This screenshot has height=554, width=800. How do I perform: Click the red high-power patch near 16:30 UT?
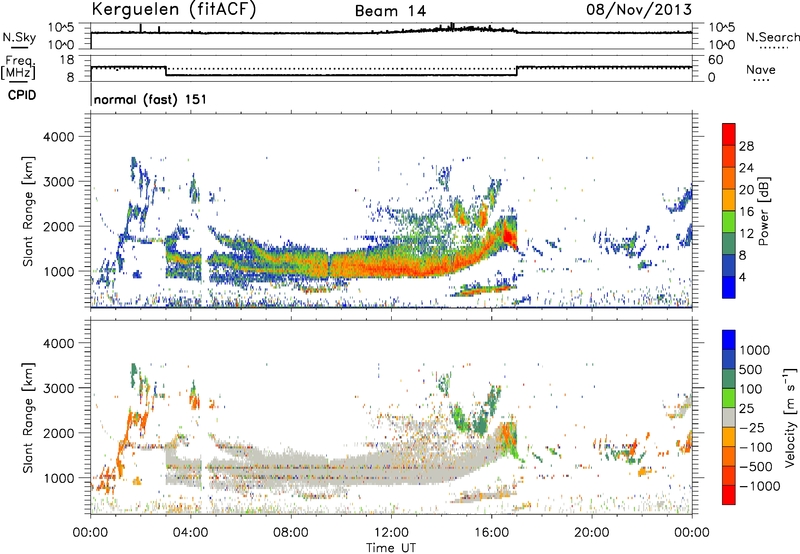(x=509, y=236)
